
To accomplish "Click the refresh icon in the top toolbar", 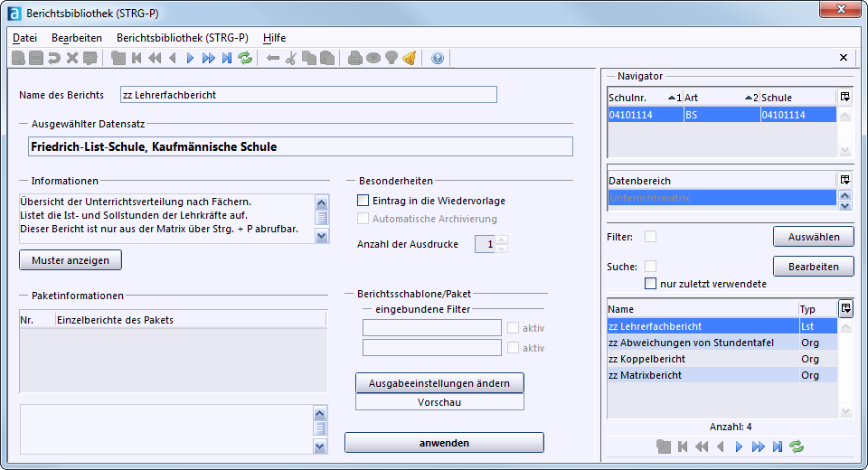I will (x=245, y=59).
